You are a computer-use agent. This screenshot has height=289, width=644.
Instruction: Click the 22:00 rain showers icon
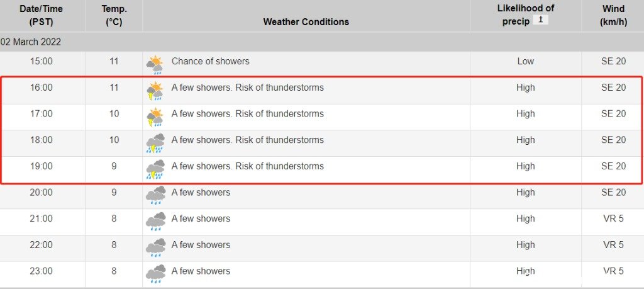[x=155, y=248]
